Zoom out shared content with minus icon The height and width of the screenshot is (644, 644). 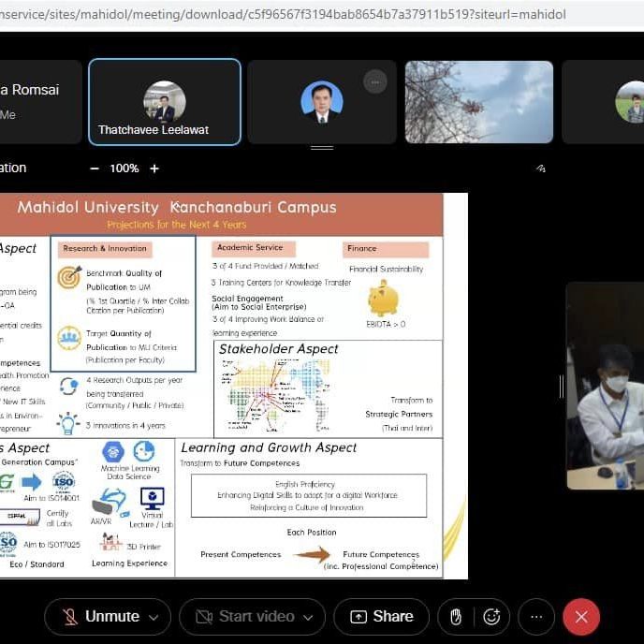[x=95, y=168]
